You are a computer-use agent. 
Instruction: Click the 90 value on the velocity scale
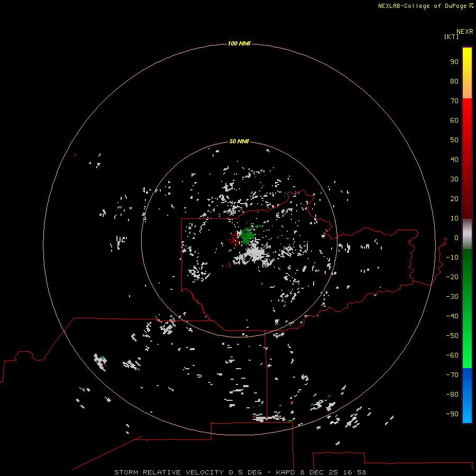(x=454, y=62)
